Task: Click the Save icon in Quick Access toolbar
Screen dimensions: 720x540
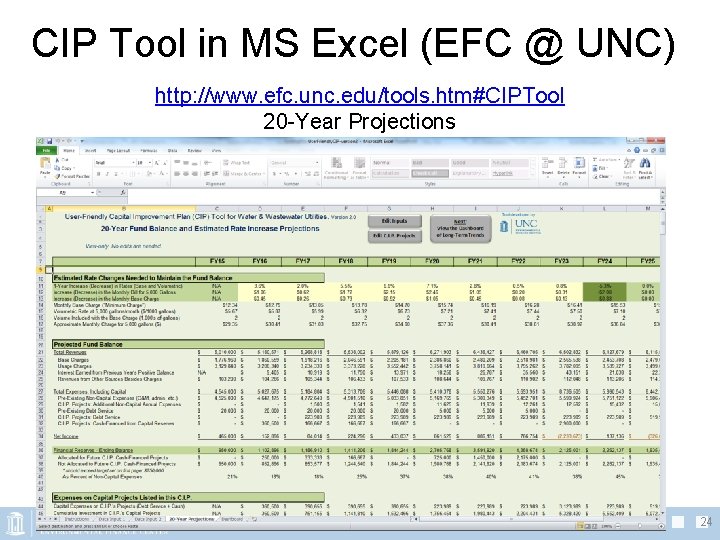Action: click(49, 141)
